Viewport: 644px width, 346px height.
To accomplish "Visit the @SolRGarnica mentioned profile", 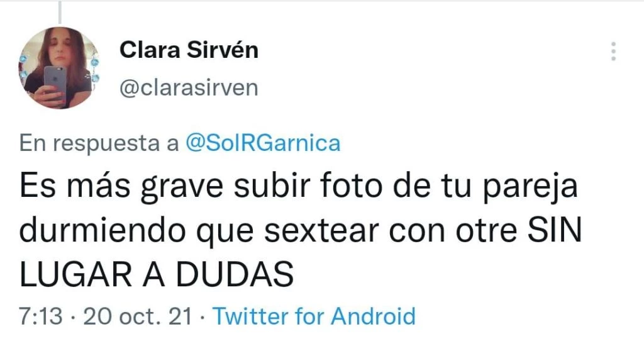I will (x=263, y=143).
